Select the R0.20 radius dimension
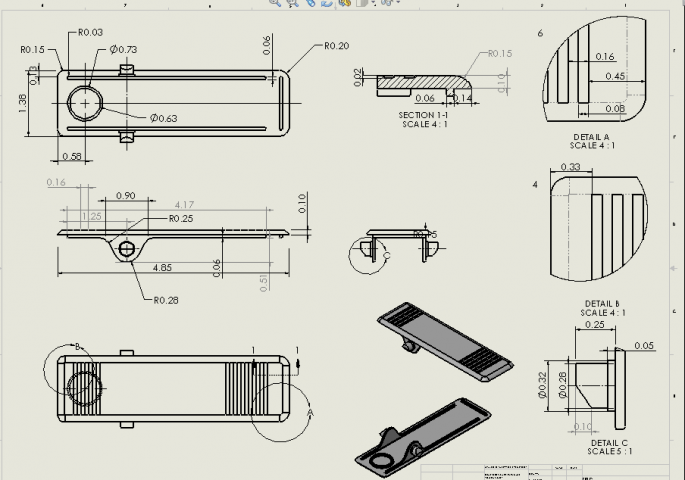685x480 pixels. point(336,46)
